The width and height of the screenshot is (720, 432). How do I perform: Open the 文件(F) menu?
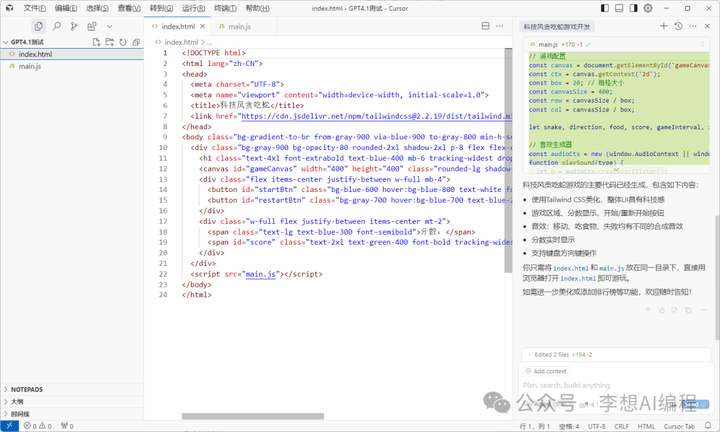coord(34,8)
